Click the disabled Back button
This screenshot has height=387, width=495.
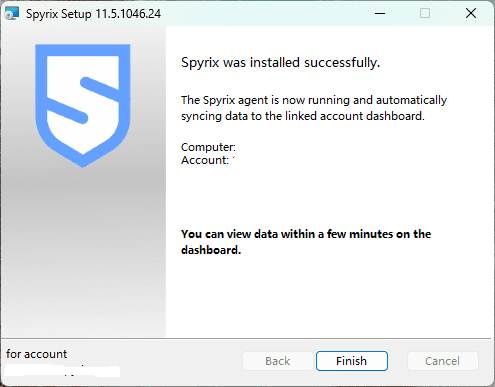[x=278, y=361]
